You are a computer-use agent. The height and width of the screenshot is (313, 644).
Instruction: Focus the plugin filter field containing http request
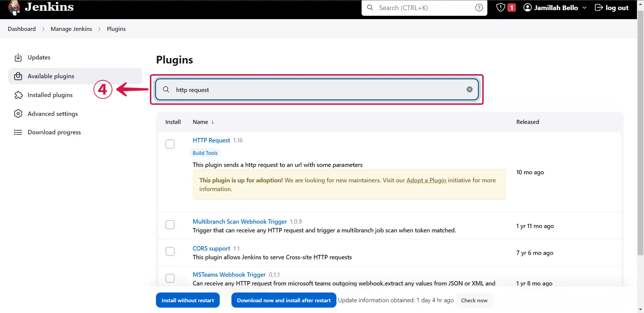(317, 89)
